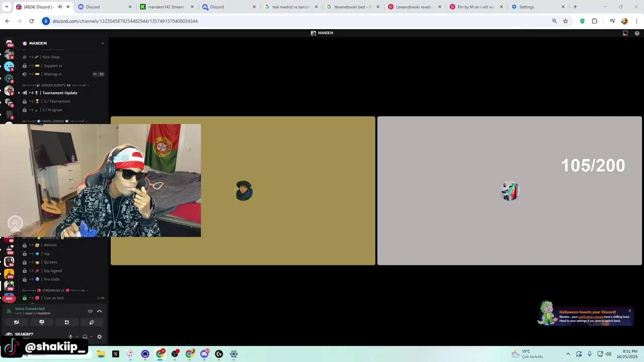
Task: Dismiss the Halloween notification popup
Action: click(x=629, y=311)
